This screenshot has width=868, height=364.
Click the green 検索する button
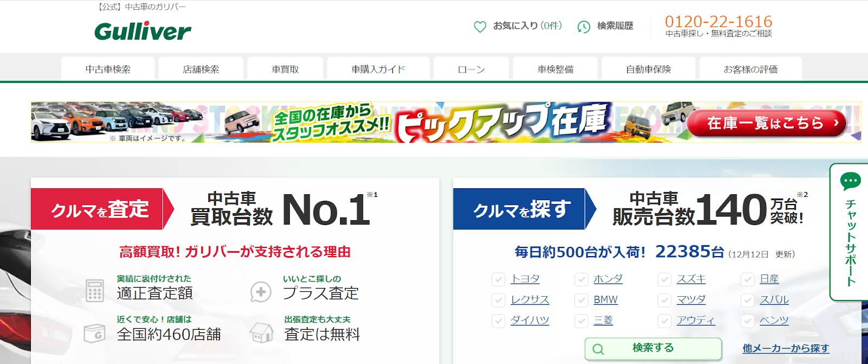pyautogui.click(x=653, y=349)
